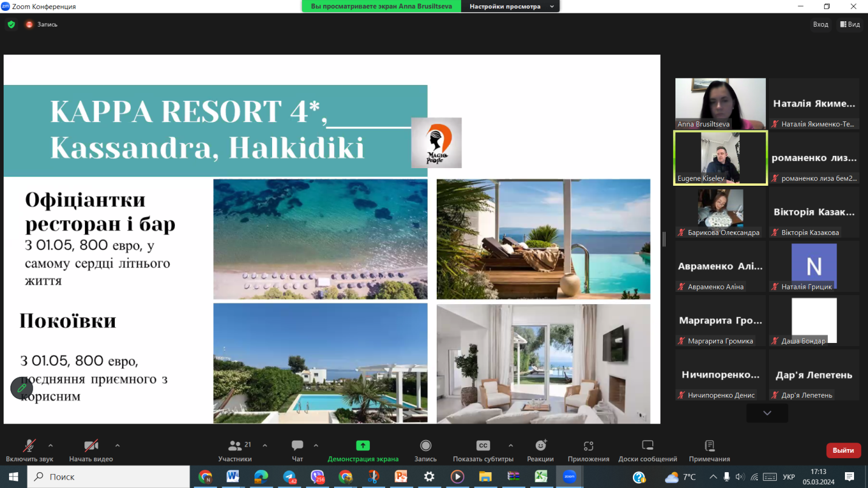Viewport: 868px width, 488px height.
Task: Open the Приложения apps panel
Action: point(588,451)
